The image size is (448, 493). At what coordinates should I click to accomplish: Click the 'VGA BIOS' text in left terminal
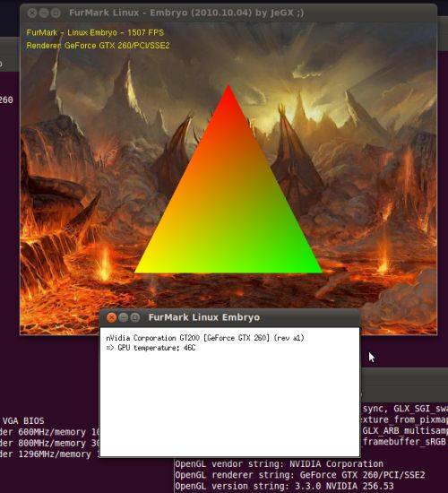[23, 421]
